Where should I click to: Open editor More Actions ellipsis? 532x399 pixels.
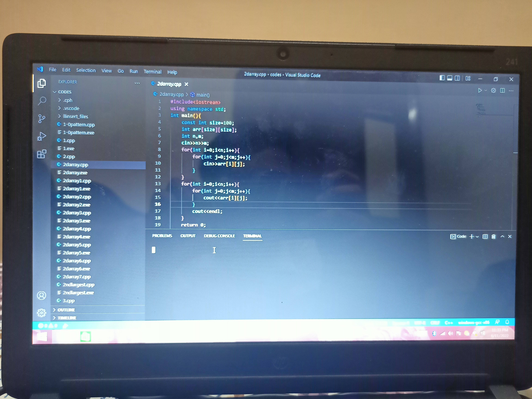[511, 91]
